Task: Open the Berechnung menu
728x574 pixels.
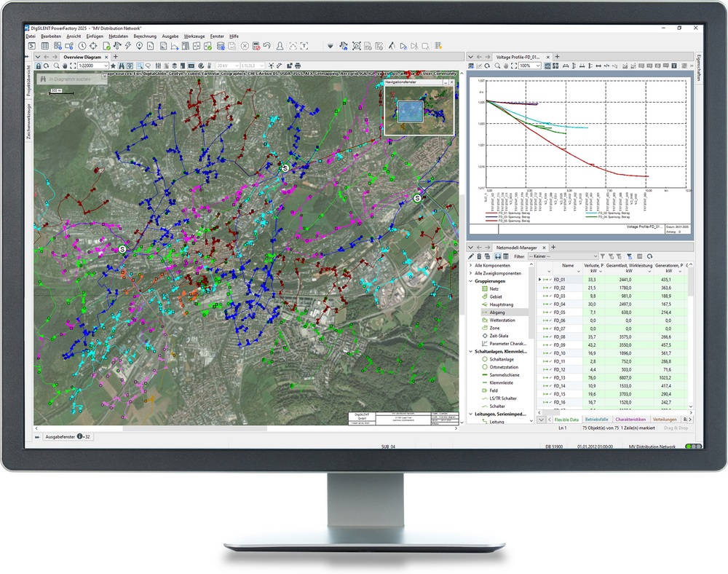Action: 145,36
